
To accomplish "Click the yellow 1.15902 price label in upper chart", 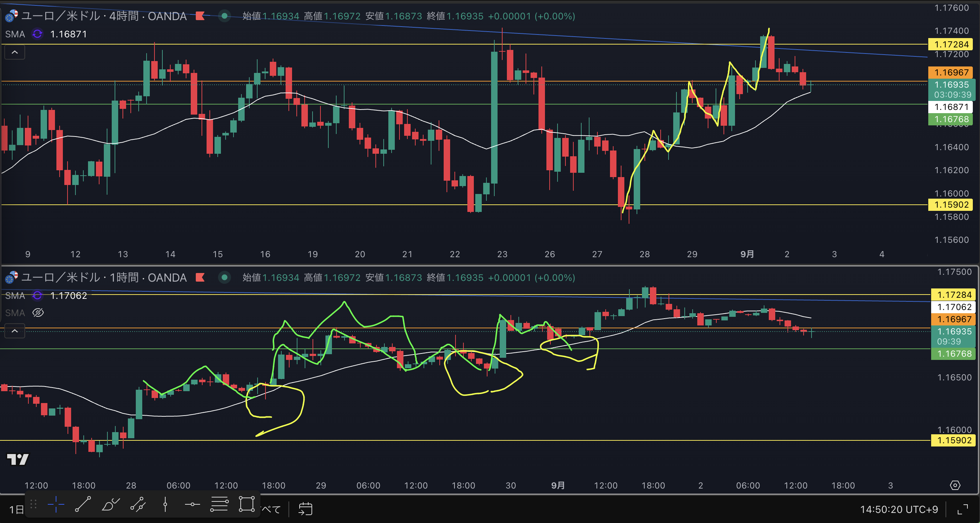I will click(x=951, y=205).
